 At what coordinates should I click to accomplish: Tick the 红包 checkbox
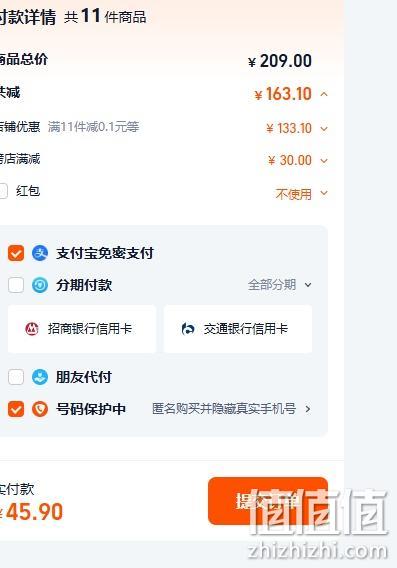(x=3, y=191)
